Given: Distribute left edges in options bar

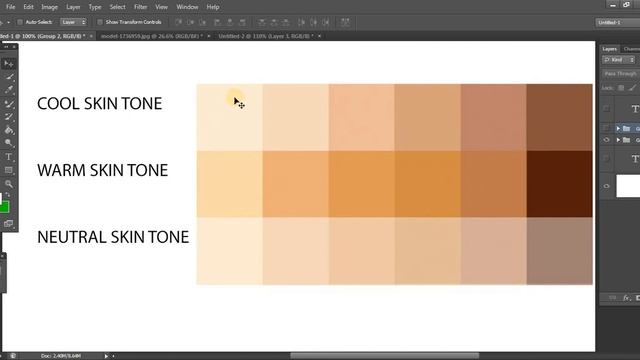Looking at the screenshot, I should (x=301, y=22).
